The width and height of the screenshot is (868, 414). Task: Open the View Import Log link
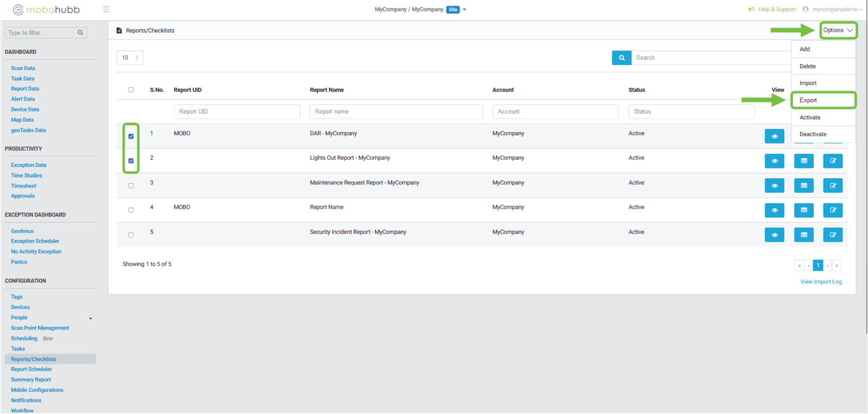pyautogui.click(x=821, y=282)
